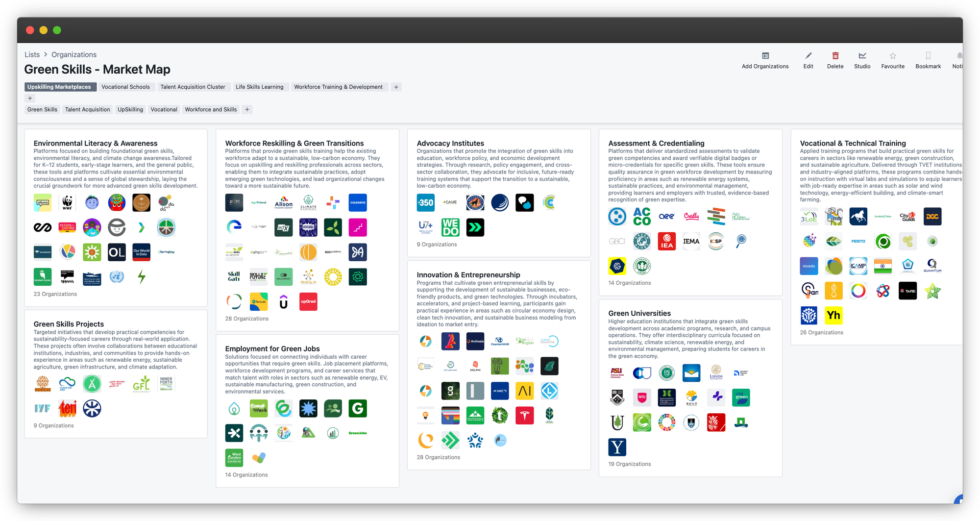Open the U7+ alliance logo
The height and width of the screenshot is (521, 980).
(426, 227)
